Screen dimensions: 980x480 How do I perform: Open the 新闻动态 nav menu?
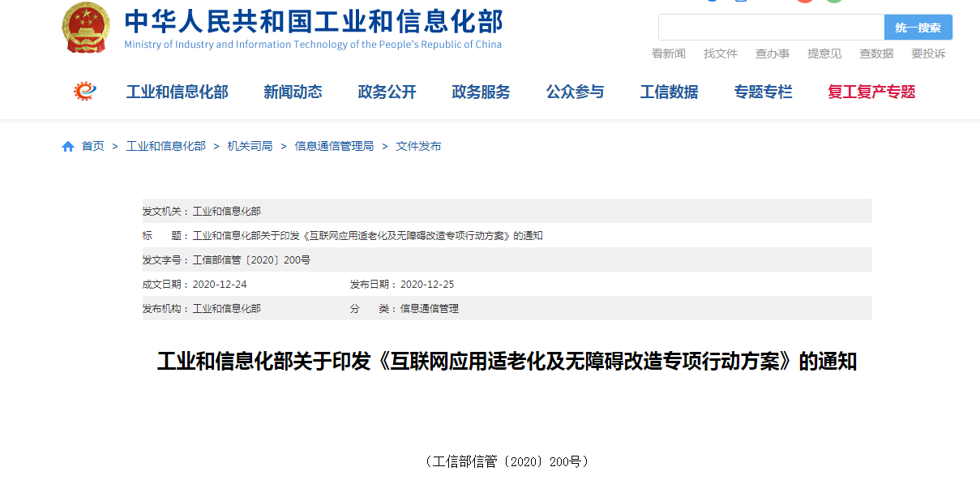(x=293, y=92)
